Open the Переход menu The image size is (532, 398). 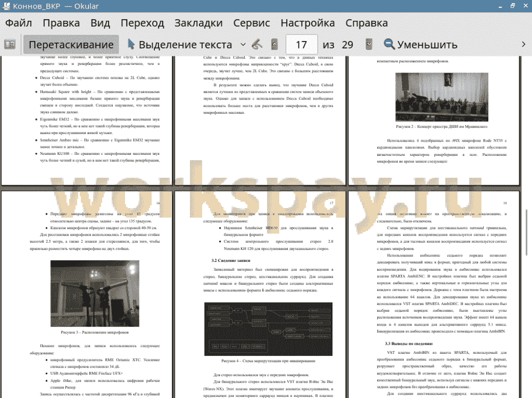click(143, 23)
